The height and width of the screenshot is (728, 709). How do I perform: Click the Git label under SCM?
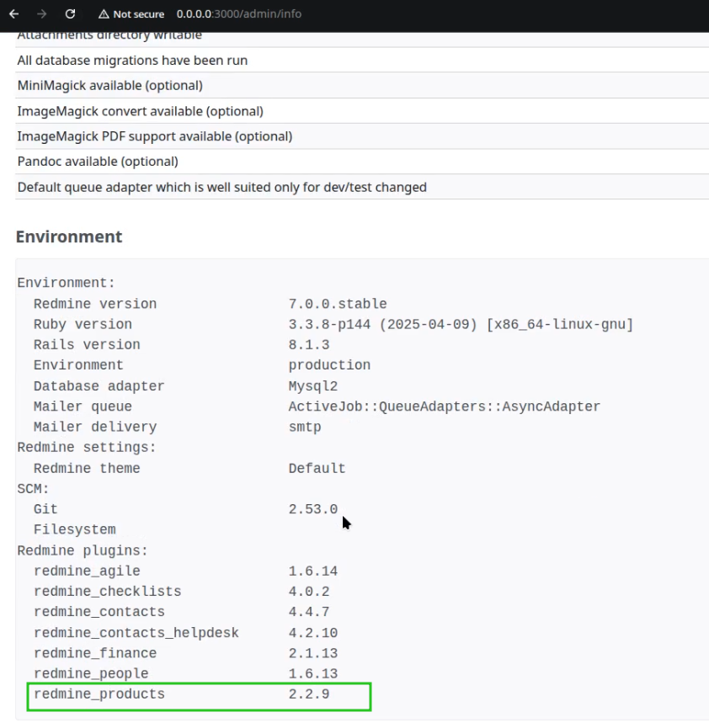(45, 509)
